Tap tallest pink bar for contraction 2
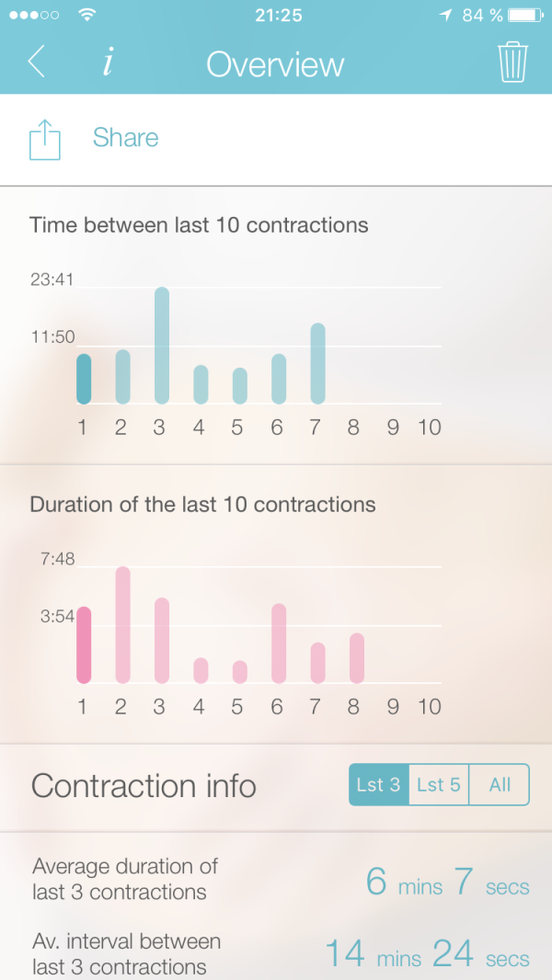 (x=122, y=625)
